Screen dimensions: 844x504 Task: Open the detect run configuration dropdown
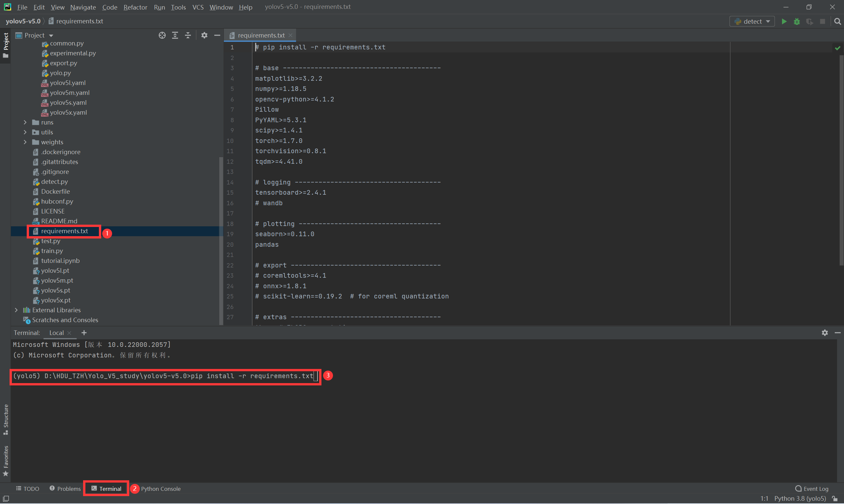point(752,21)
